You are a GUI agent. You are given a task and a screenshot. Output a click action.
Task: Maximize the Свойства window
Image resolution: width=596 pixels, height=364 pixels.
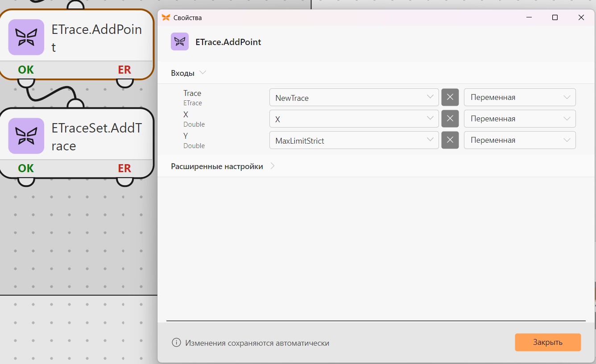[x=555, y=17]
